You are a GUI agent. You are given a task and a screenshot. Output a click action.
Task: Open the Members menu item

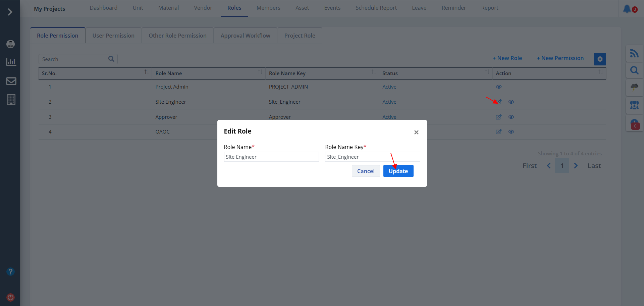(268, 8)
